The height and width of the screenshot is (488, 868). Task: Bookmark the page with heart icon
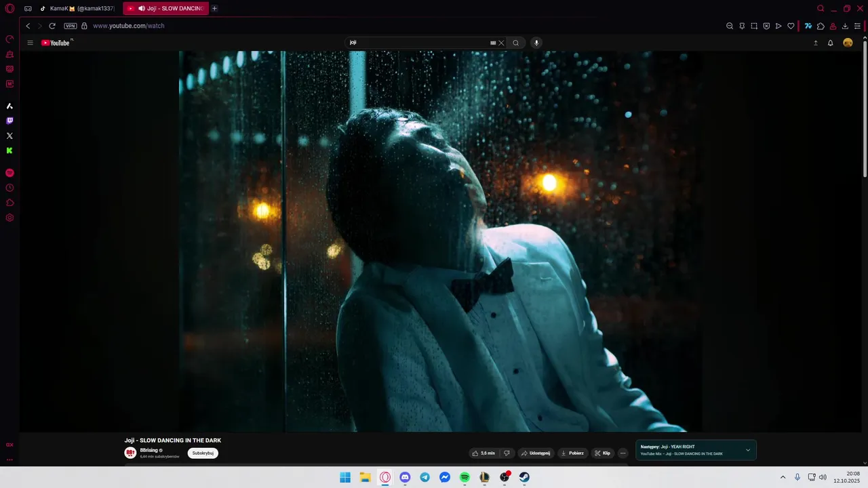(x=791, y=26)
